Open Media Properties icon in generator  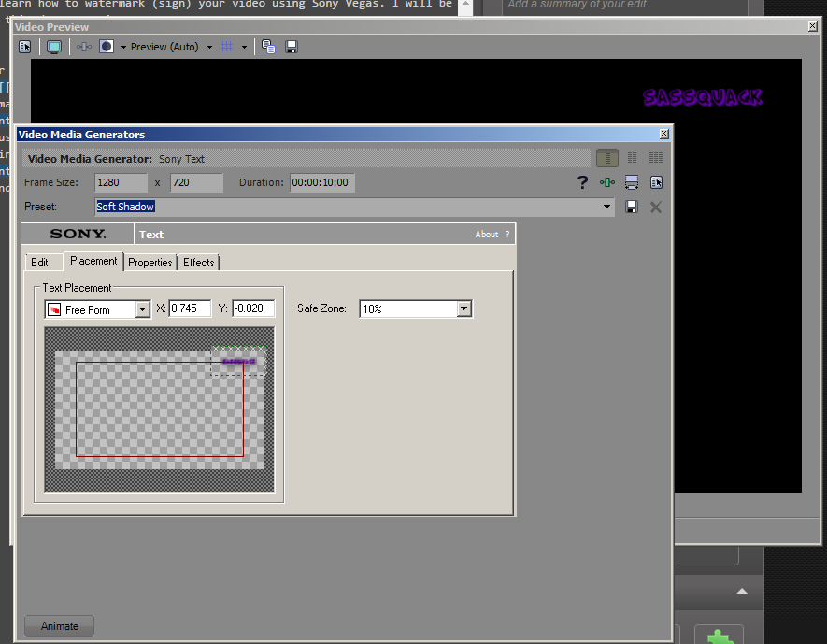pos(656,182)
